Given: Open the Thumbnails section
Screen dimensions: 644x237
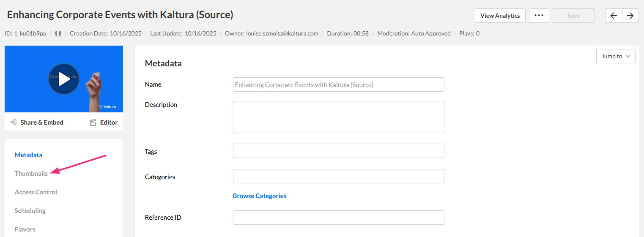Looking at the screenshot, I should tap(31, 174).
